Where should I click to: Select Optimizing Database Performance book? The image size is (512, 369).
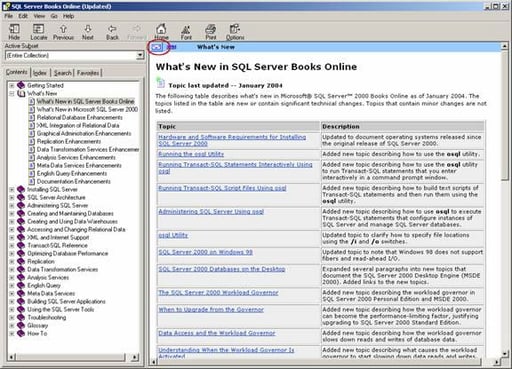[x=67, y=253]
